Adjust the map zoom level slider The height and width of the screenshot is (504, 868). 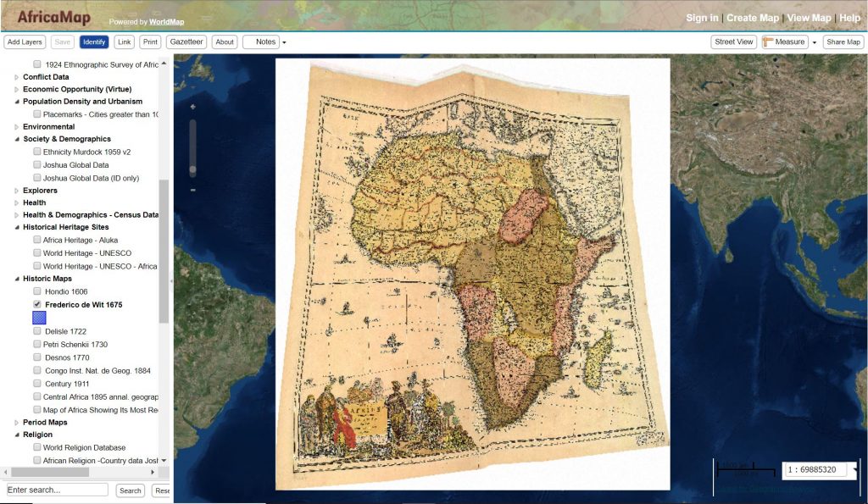(192, 170)
